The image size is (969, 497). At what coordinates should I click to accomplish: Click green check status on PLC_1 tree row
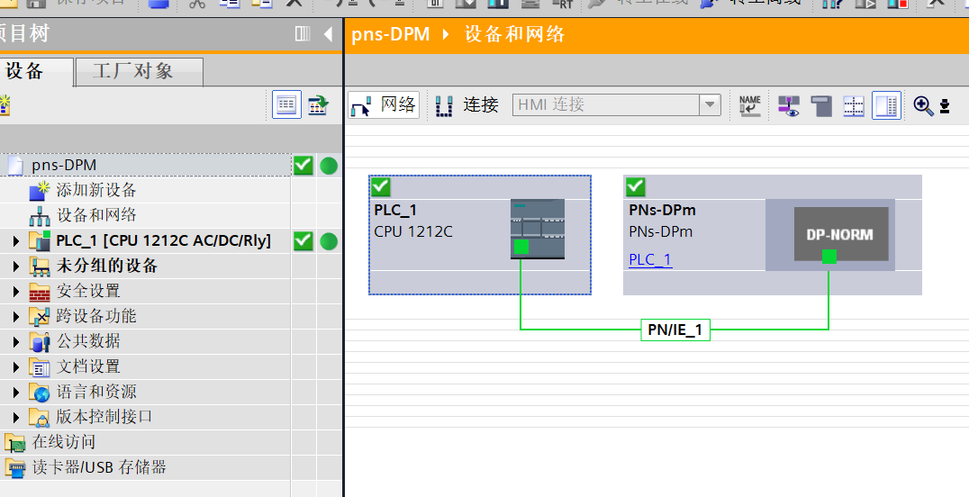pyautogui.click(x=303, y=241)
